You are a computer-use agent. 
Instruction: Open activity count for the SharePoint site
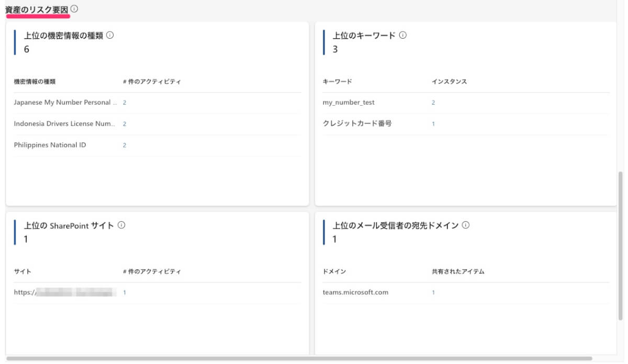125,293
